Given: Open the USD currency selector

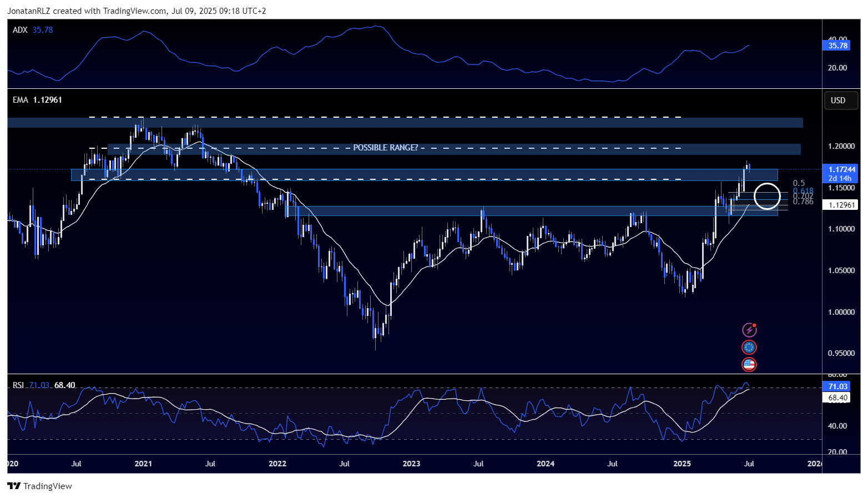Looking at the screenshot, I should [x=841, y=100].
